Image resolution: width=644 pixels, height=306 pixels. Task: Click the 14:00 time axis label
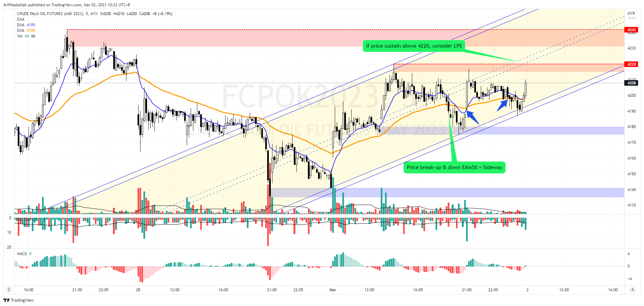(613, 290)
